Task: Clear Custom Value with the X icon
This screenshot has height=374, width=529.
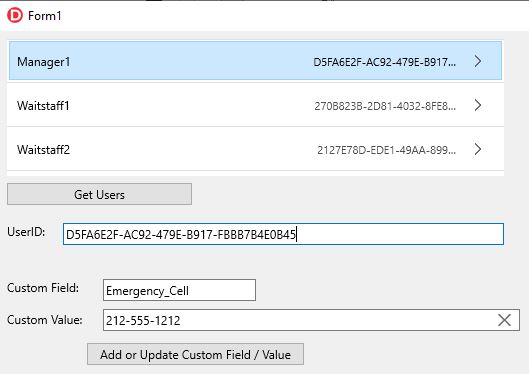Action: click(x=504, y=320)
